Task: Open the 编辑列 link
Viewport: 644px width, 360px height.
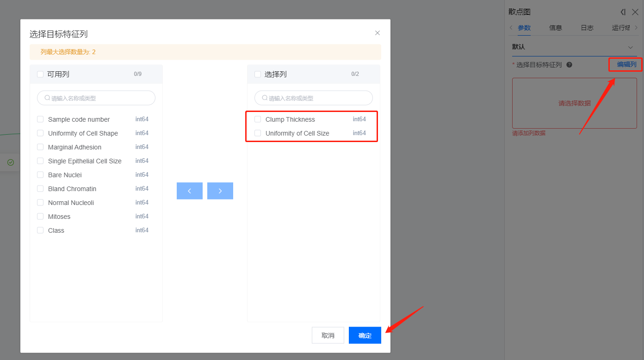Action: click(626, 65)
